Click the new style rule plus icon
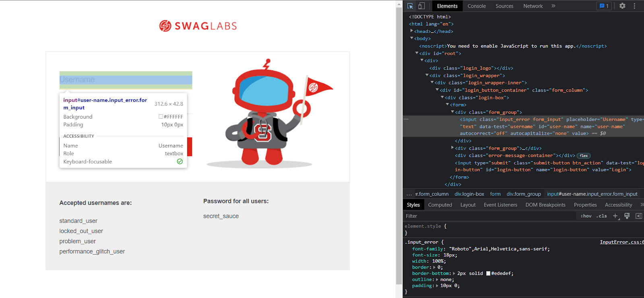644x298 pixels. coord(615,216)
